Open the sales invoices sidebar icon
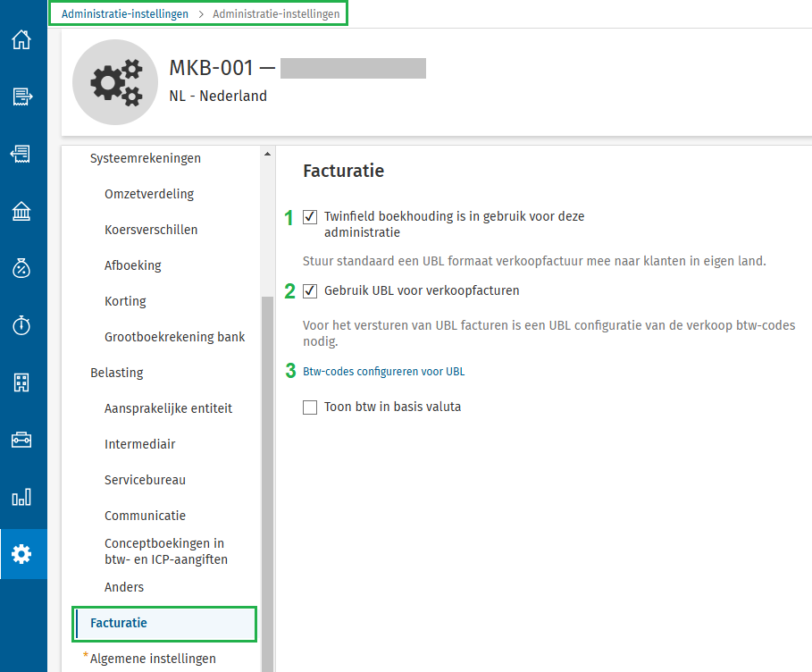 coord(21,97)
